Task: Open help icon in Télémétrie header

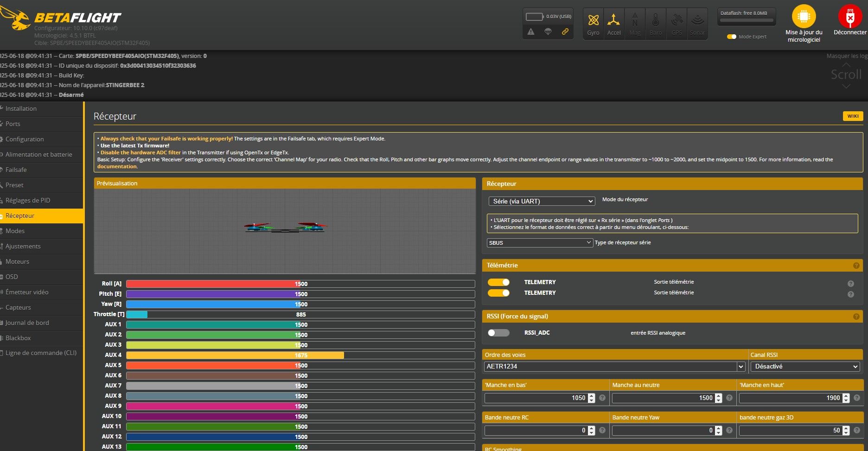Action: coord(856,266)
